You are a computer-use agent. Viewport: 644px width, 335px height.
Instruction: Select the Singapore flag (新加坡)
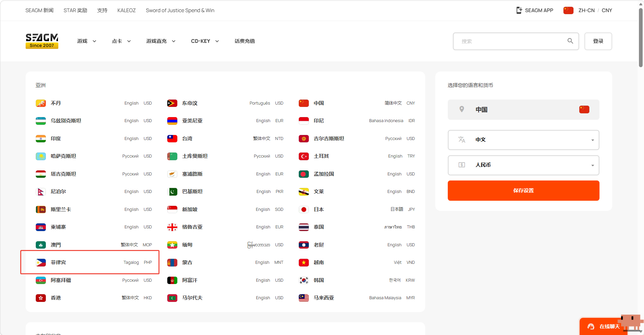pos(172,210)
